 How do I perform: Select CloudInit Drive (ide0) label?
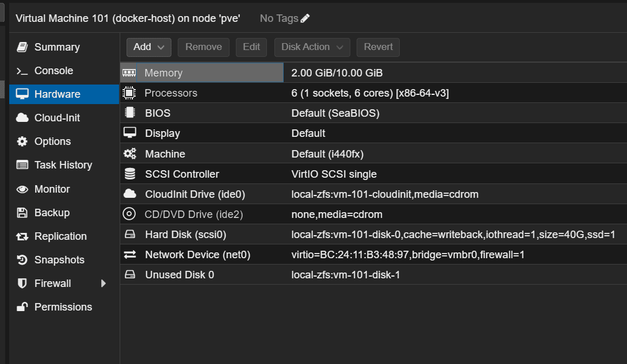pos(195,194)
